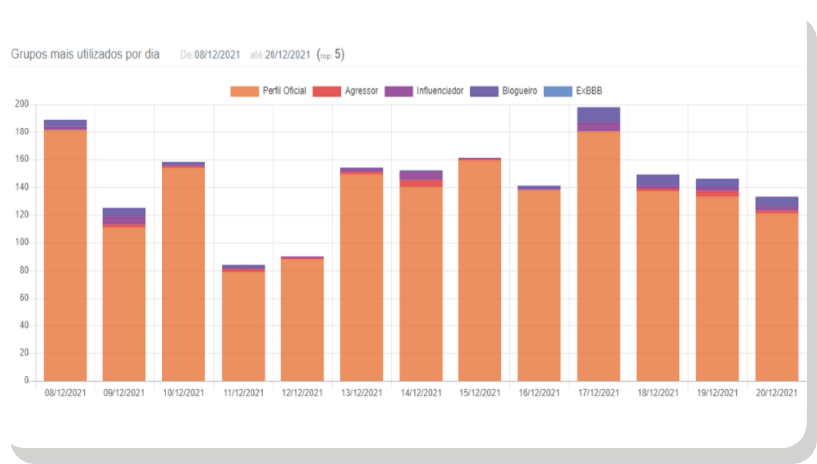Image resolution: width=817 pixels, height=464 pixels.
Task: Click the x-axis label 18/12/2021
Action: (658, 393)
